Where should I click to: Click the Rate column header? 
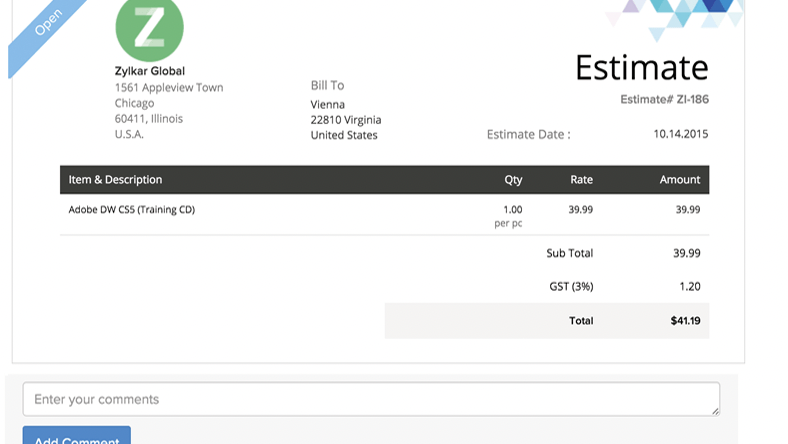(581, 180)
